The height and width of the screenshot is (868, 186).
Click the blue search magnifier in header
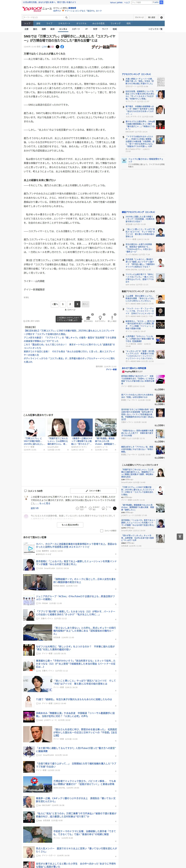(161, 2)
